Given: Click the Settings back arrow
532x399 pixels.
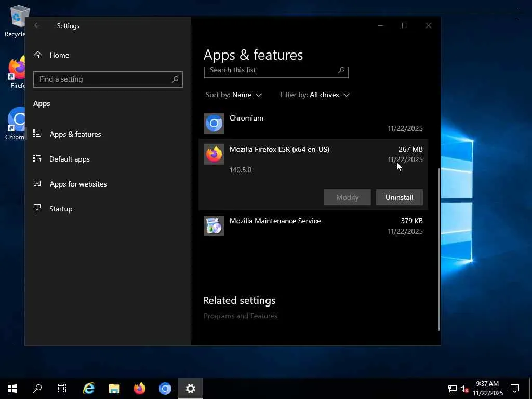Looking at the screenshot, I should 37,25.
